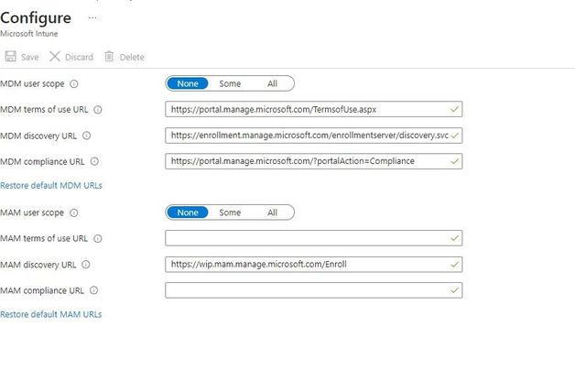Image resolution: width=575 pixels, height=392 pixels.
Task: Click the Delete trash icon
Action: point(109,57)
